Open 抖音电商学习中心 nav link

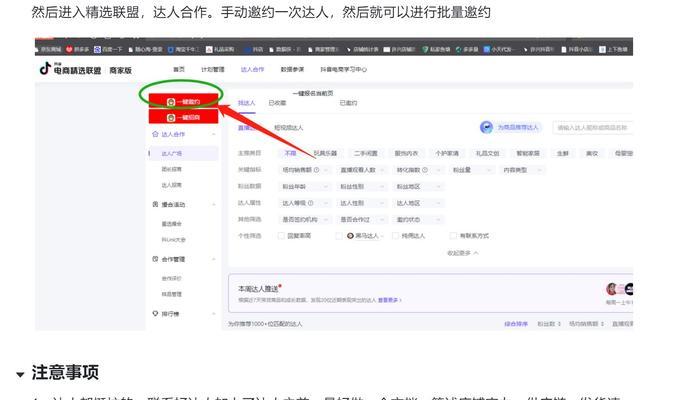(343, 69)
